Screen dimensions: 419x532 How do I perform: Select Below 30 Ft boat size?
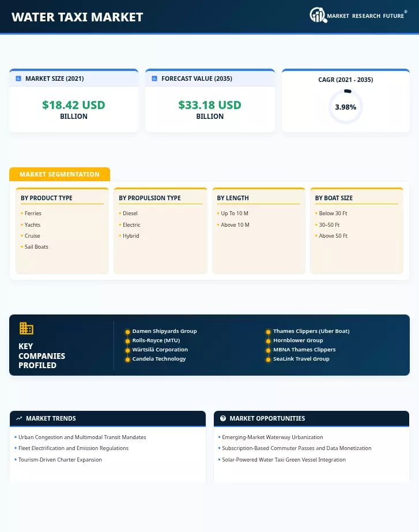(333, 213)
